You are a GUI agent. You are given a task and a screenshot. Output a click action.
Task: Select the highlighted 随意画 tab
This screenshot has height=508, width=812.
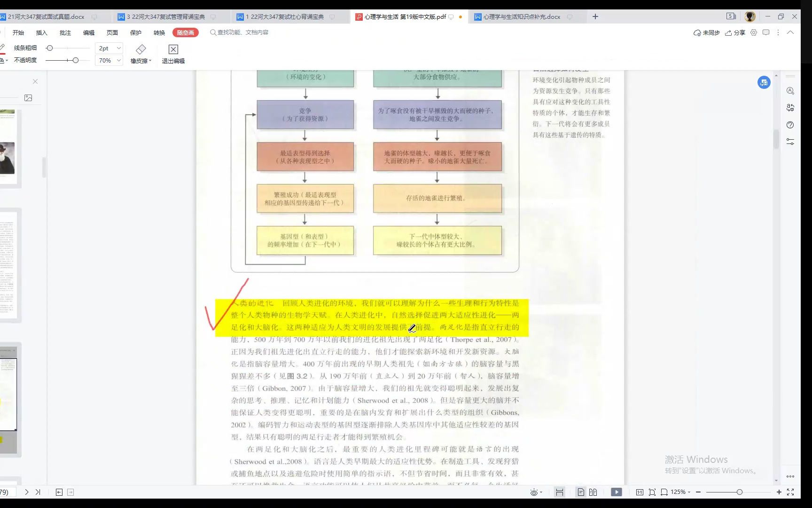pyautogui.click(x=186, y=32)
